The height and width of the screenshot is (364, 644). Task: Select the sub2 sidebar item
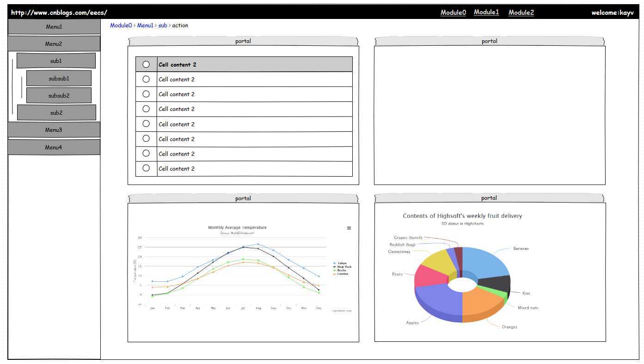point(56,112)
